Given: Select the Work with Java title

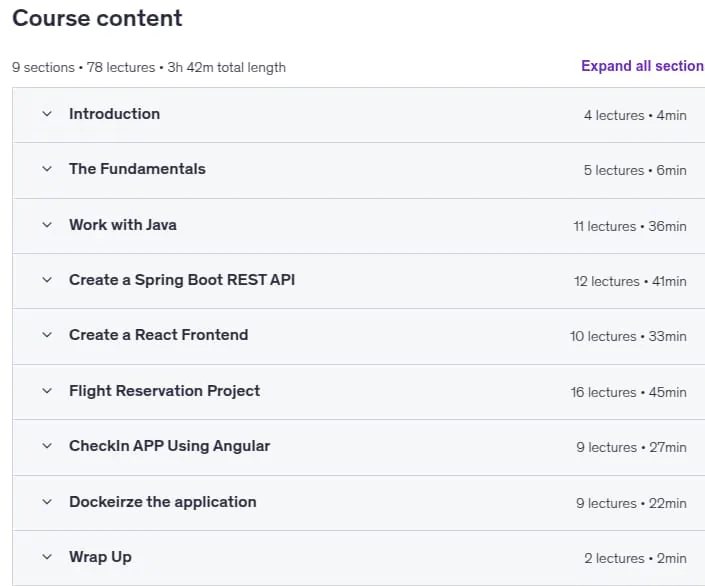Looking at the screenshot, I should (123, 225).
